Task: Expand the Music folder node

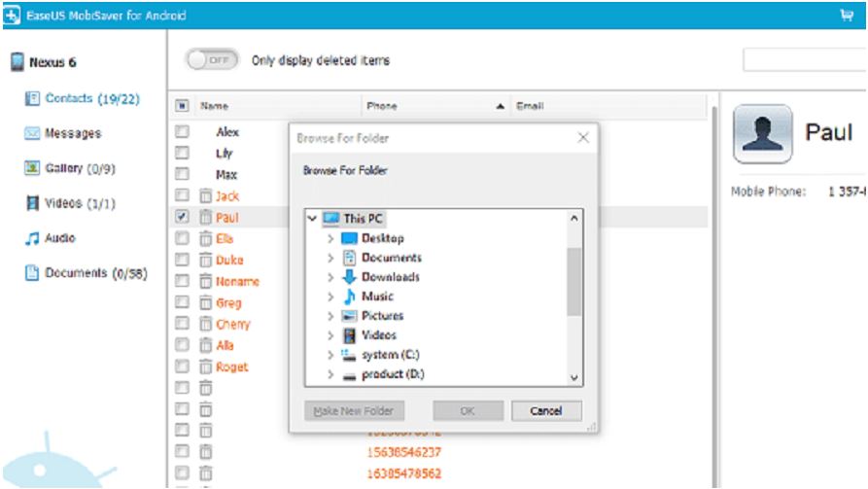Action: 330,297
